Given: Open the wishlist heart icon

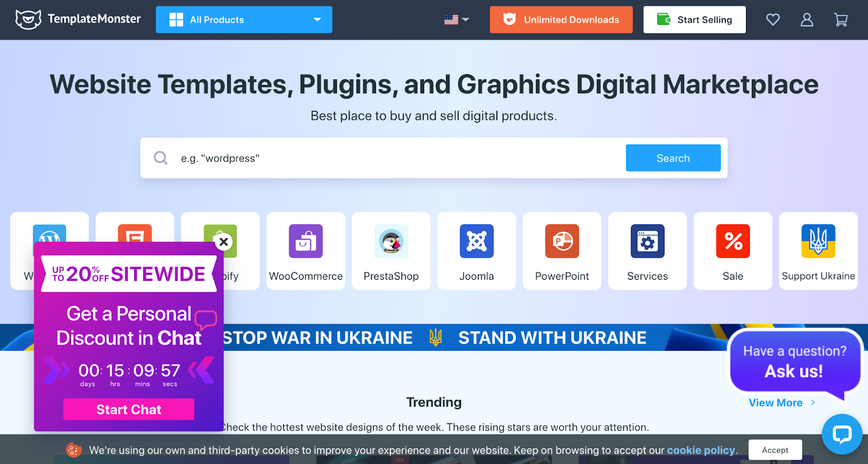Looking at the screenshot, I should point(773,20).
